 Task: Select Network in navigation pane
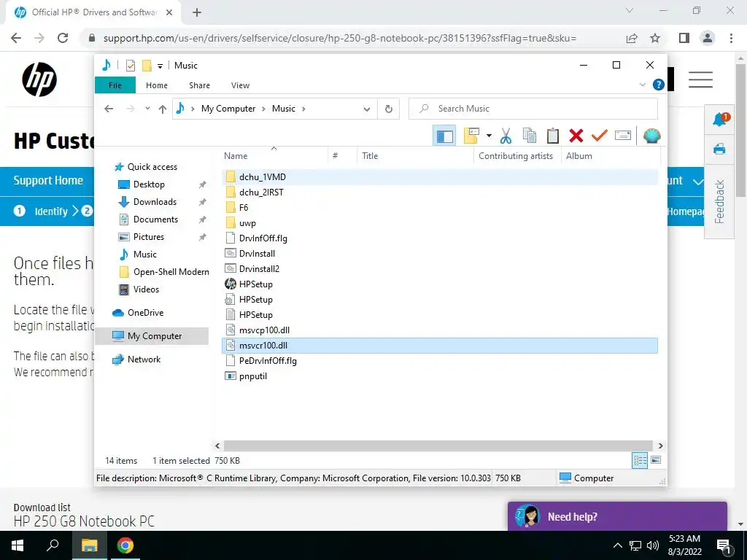tap(144, 359)
